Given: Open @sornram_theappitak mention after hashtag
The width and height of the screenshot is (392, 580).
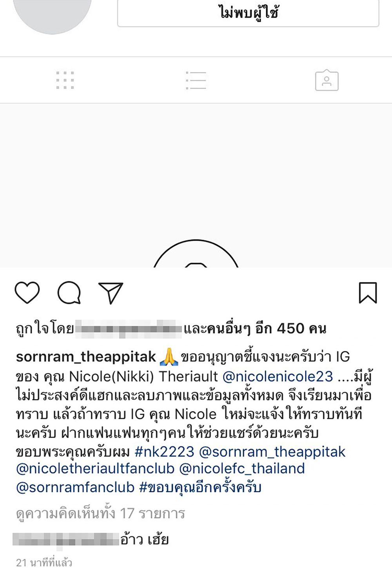Looking at the screenshot, I should (272, 451).
